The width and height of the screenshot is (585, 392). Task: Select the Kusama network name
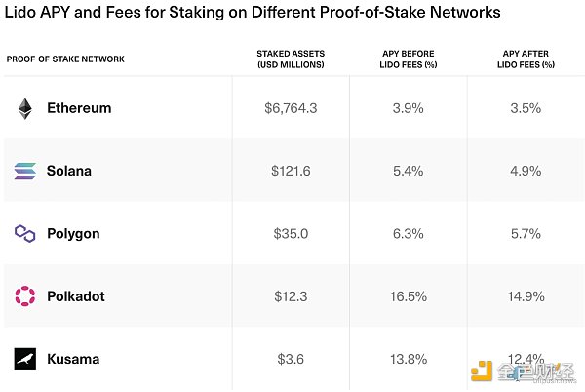(73, 359)
